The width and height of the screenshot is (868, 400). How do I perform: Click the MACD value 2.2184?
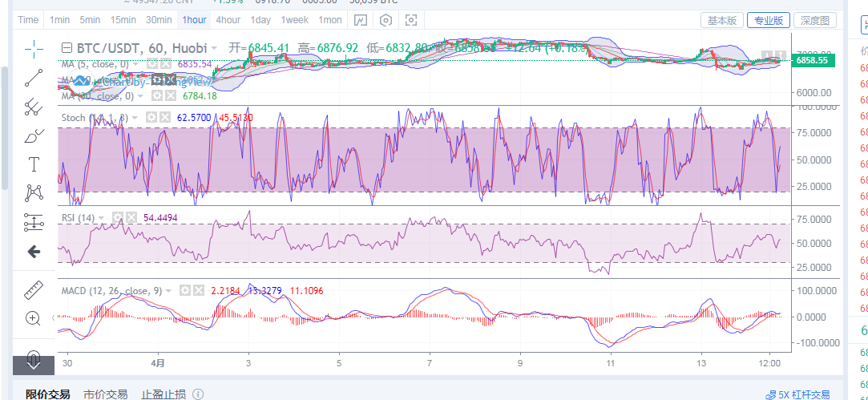click(225, 290)
